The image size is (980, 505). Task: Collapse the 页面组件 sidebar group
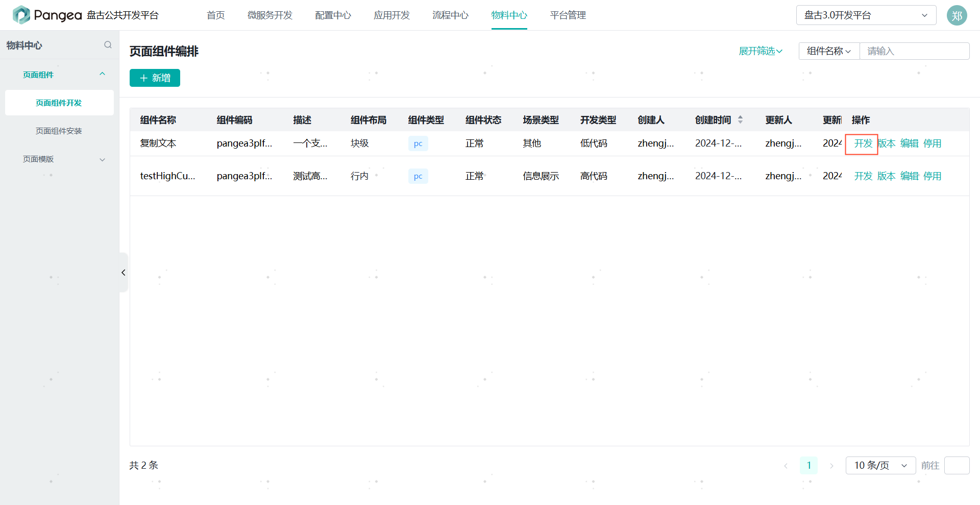pos(102,75)
